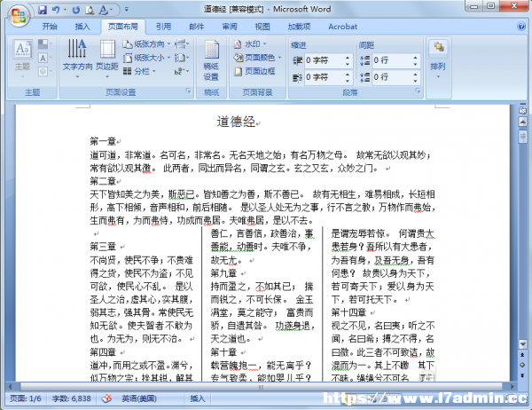
Task: Click spacing after 0 行 field
Action: coord(391,77)
